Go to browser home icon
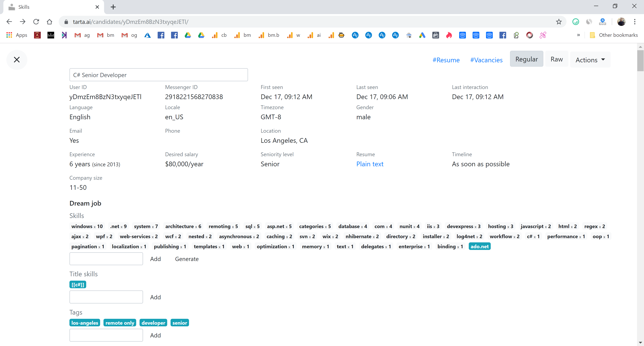644x346 pixels. click(49, 22)
